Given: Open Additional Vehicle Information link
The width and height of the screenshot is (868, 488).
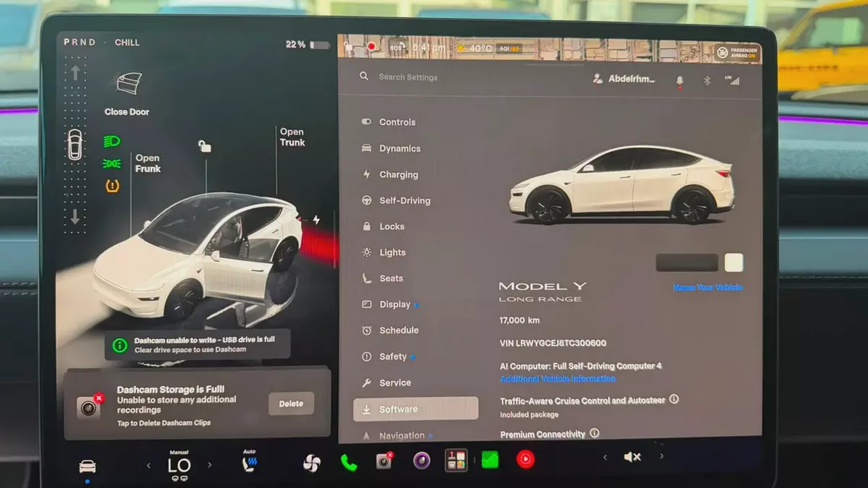Looking at the screenshot, I should (558, 379).
